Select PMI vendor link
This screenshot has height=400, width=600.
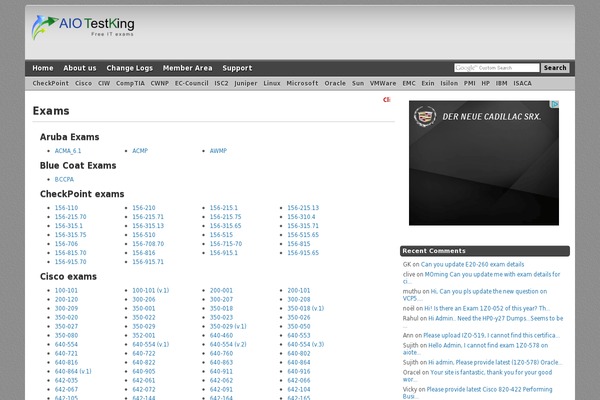pyautogui.click(x=470, y=83)
